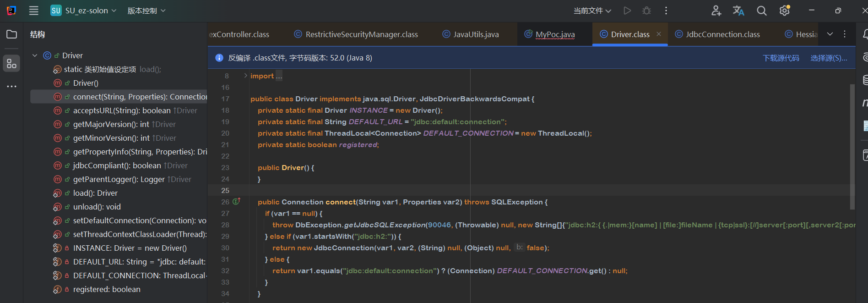Click the "registered" field on line 21
The height and width of the screenshot is (303, 868).
tap(358, 144)
